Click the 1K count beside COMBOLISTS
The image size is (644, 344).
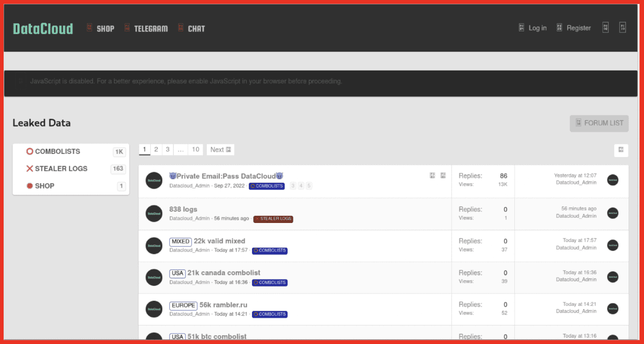point(119,152)
